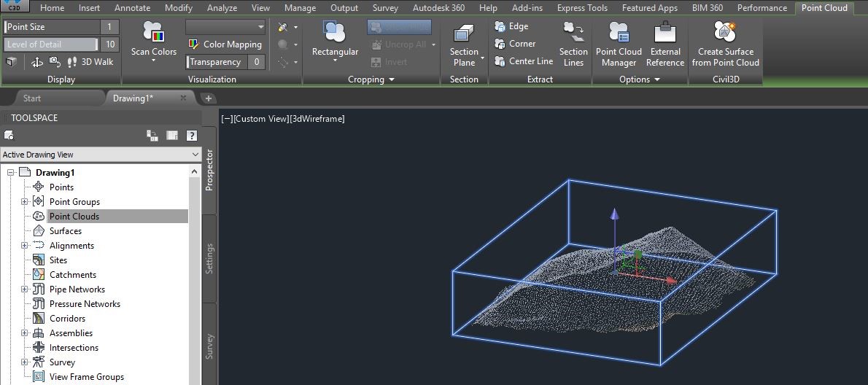The height and width of the screenshot is (385, 868).
Task: Click the Toolspace preview icon at top-left
Action: pyautogui.click(x=9, y=136)
